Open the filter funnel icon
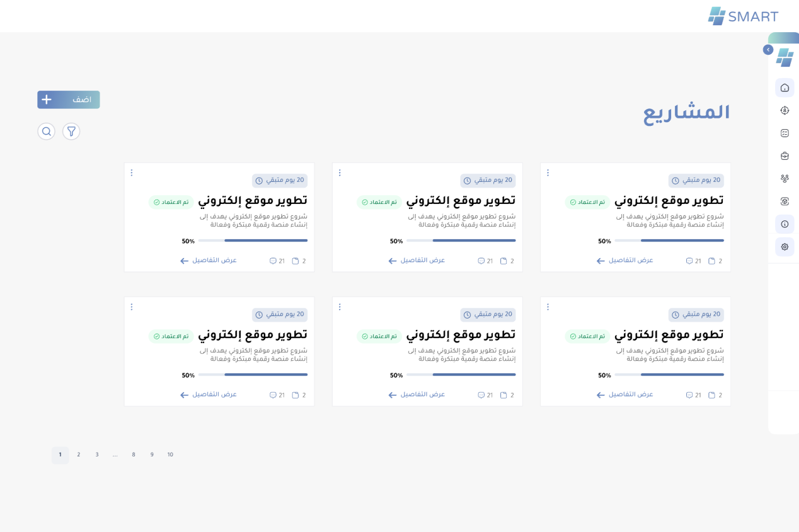 (71, 132)
